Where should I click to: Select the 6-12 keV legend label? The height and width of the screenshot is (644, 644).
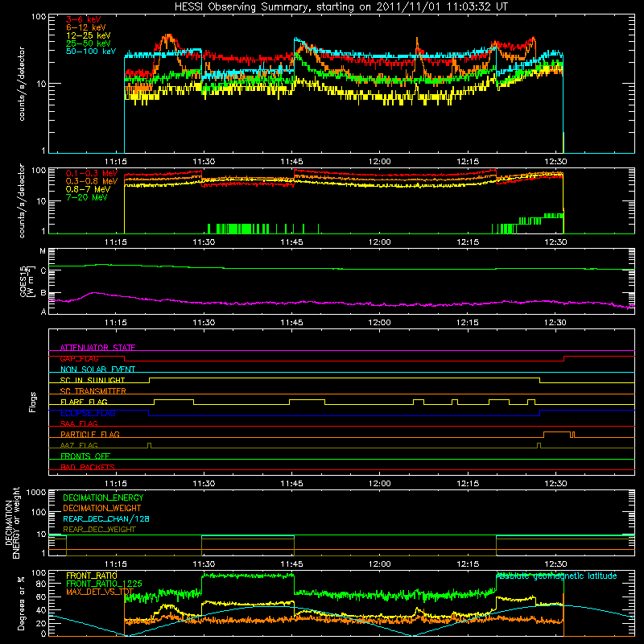click(x=86, y=27)
